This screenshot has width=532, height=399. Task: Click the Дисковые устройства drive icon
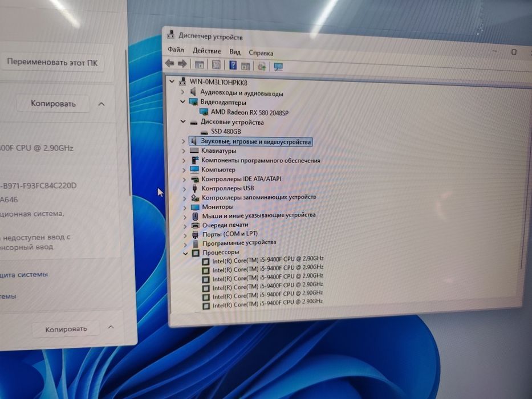tap(194, 122)
